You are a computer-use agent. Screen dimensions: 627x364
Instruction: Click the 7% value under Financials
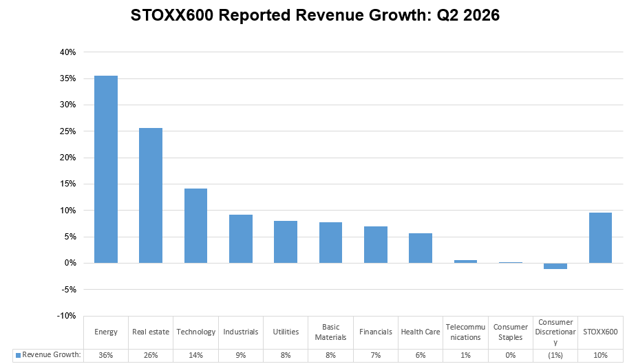pyautogui.click(x=376, y=355)
